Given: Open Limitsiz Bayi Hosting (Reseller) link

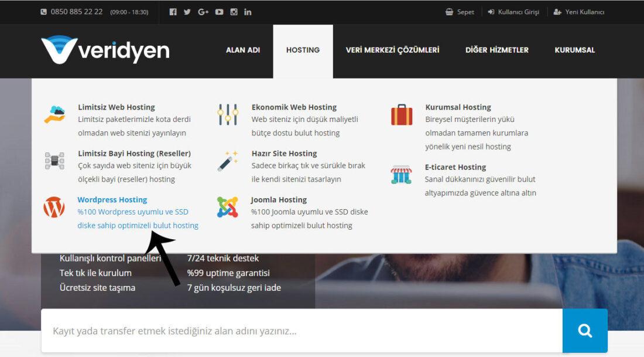Looking at the screenshot, I should (134, 154).
